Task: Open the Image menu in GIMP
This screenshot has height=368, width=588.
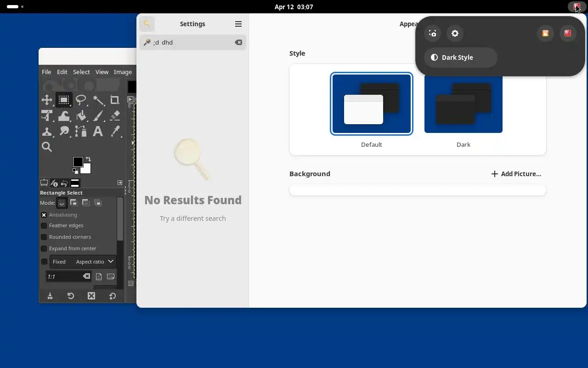Action: pos(123,72)
